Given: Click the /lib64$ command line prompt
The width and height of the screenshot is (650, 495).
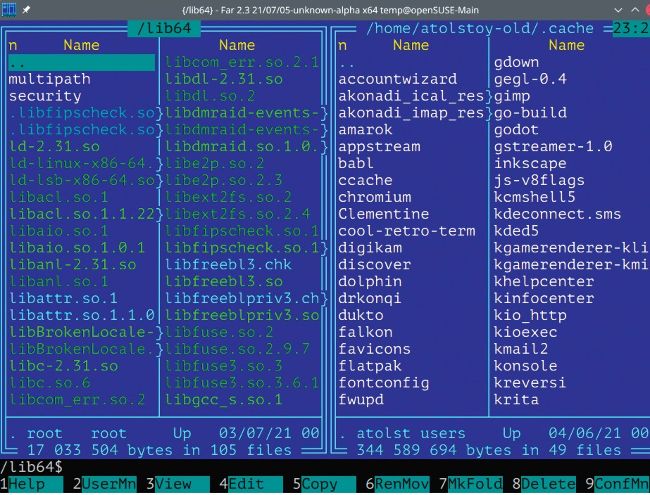Looking at the screenshot, I should [x=32, y=467].
